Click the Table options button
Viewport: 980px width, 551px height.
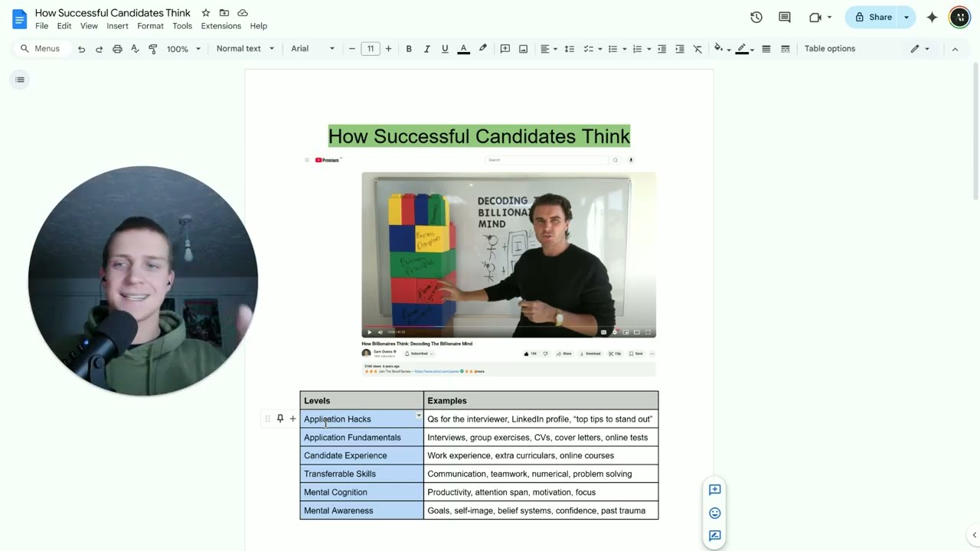pos(830,49)
